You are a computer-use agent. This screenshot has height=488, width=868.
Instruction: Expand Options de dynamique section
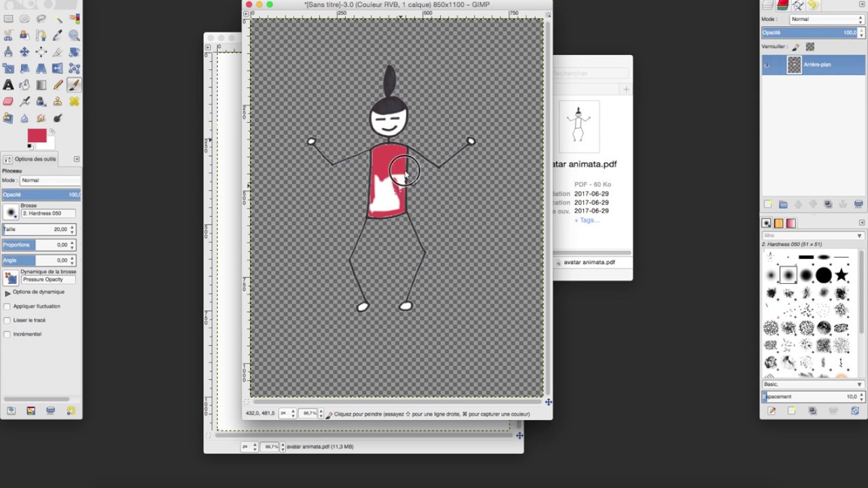pos(7,293)
